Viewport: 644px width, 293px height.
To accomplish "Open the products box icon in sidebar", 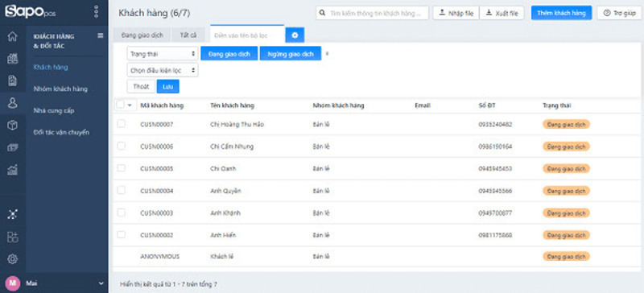I will pos(12,126).
